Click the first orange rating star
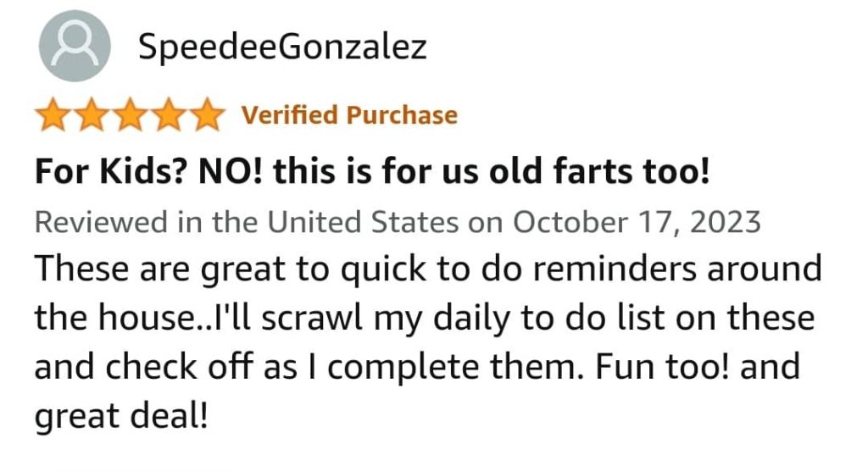868x472 pixels. (x=53, y=114)
